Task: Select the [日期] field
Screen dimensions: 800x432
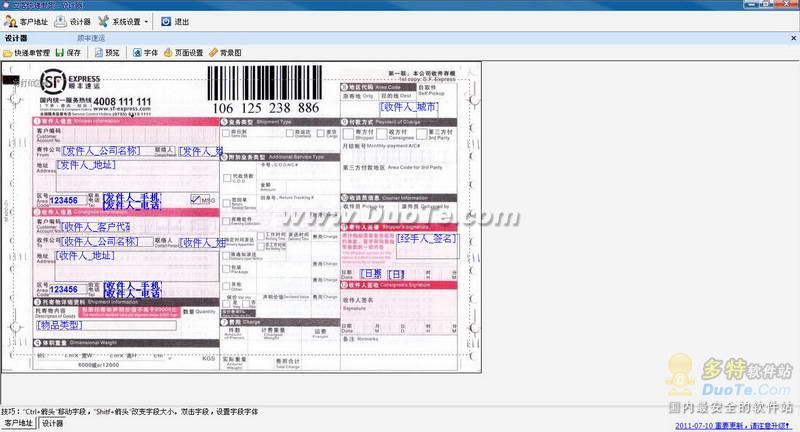Action: click(371, 274)
